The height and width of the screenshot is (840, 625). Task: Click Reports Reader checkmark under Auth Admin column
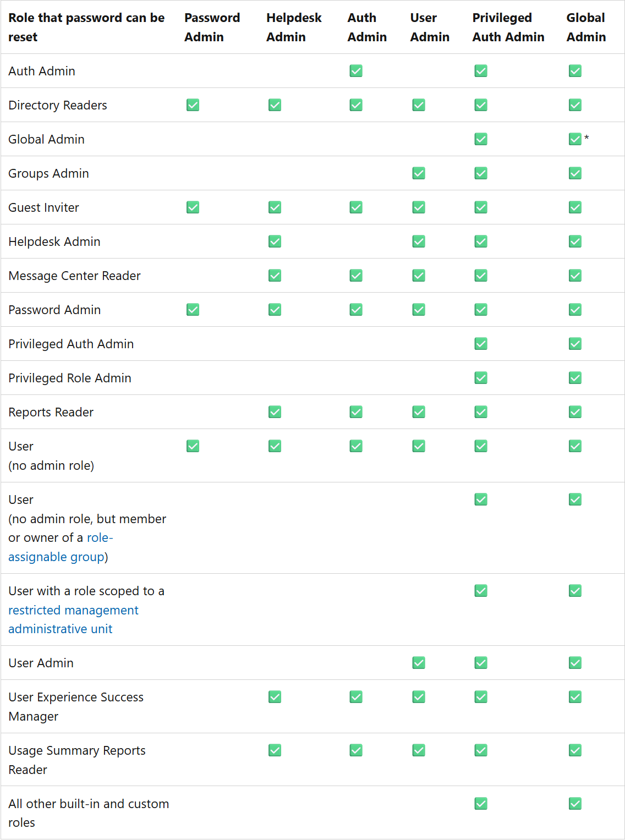click(x=356, y=412)
